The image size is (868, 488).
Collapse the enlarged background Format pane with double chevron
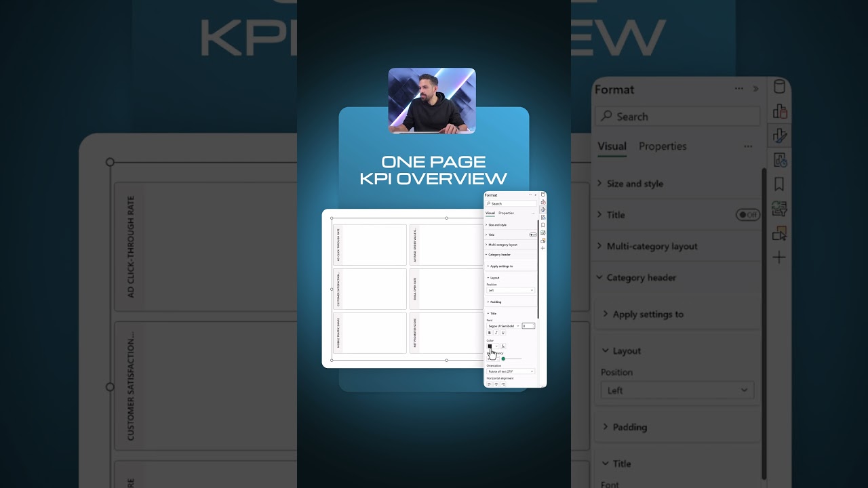point(755,89)
